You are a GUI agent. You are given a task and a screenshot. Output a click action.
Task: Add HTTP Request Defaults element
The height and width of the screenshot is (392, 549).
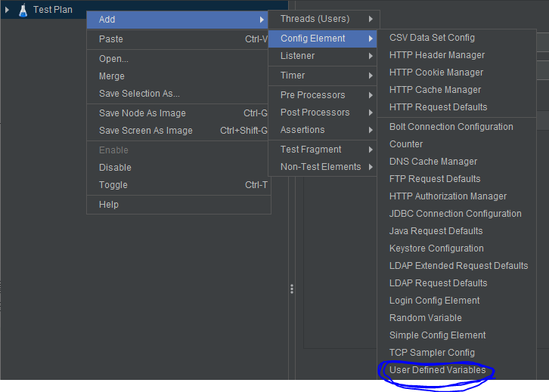(x=457, y=107)
